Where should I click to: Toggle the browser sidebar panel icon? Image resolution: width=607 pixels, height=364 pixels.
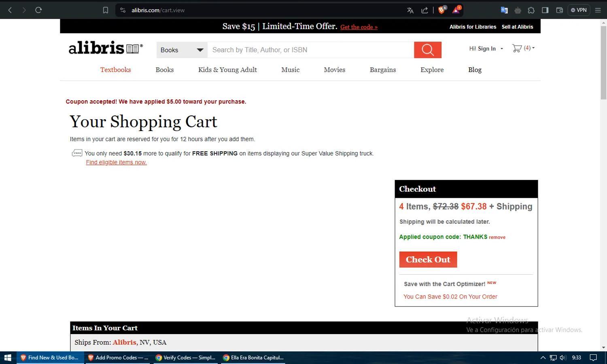point(545,10)
